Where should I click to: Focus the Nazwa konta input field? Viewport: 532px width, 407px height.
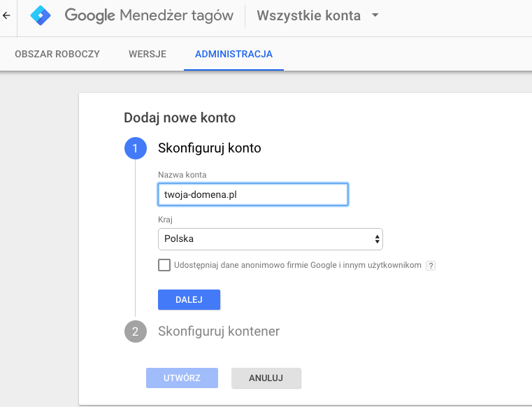[x=253, y=194]
